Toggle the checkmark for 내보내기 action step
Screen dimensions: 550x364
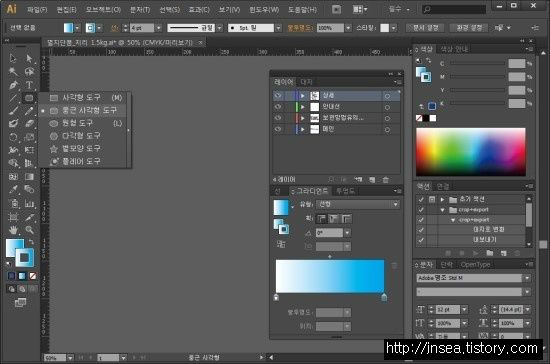point(421,240)
